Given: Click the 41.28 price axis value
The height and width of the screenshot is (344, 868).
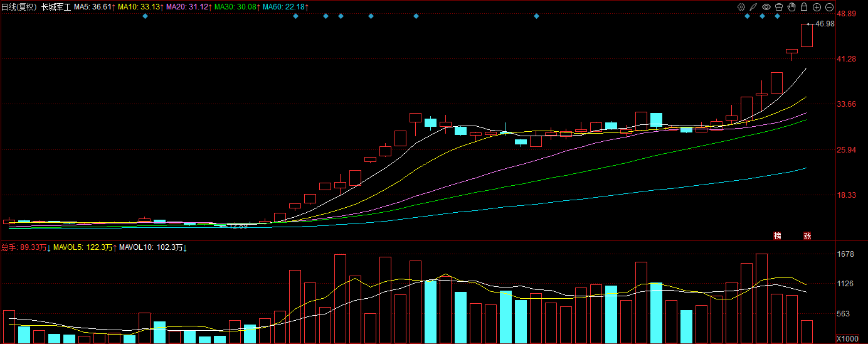Looking at the screenshot, I should click(x=847, y=59).
